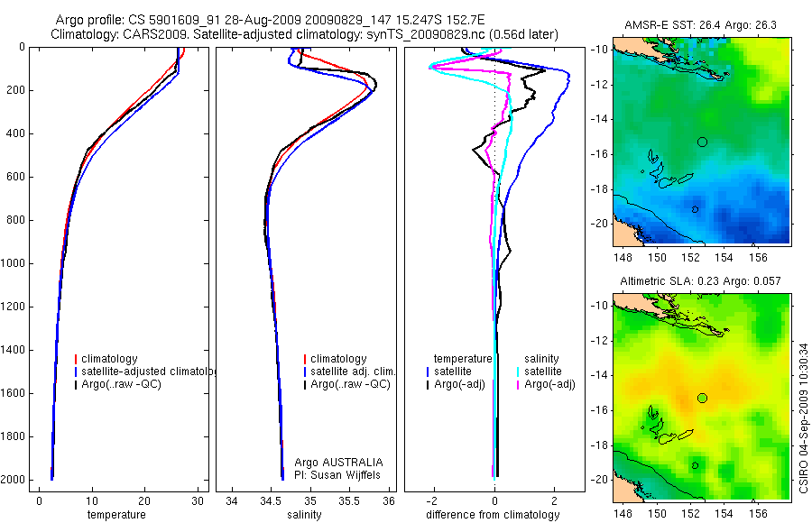Viewport: 812px width, 523px height.
Task: Click the 'Altimetric SLA: 0.23 Argo: 0.057' map title
Action: coord(700,281)
